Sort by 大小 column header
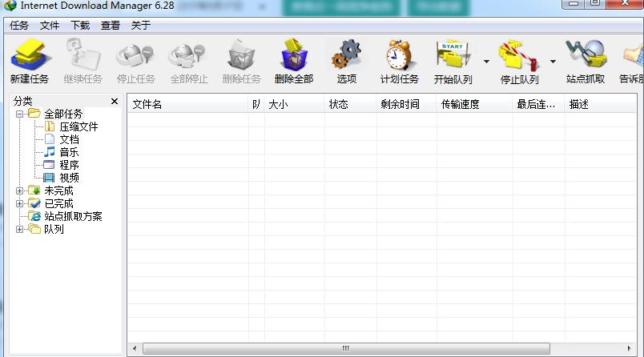644x357 pixels. (295, 104)
